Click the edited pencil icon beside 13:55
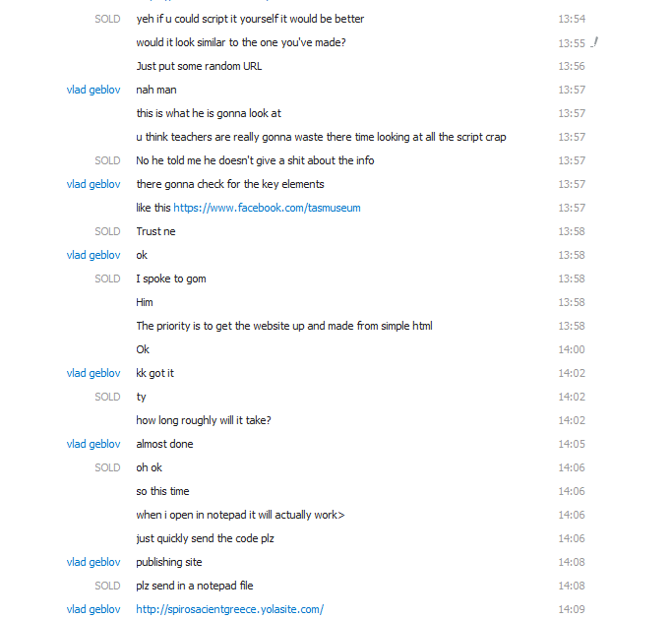The height and width of the screenshot is (619, 672). point(594,42)
